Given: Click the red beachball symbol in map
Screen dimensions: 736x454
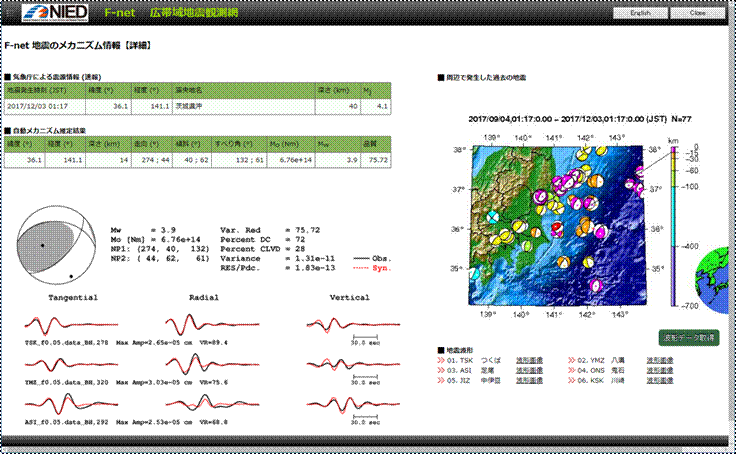Looking at the screenshot, I should click(557, 228).
